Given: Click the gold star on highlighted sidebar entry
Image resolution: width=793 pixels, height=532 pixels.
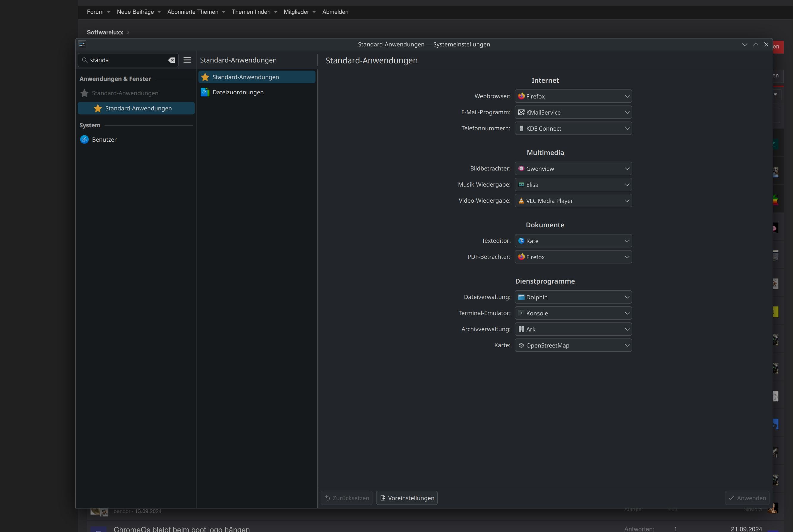Looking at the screenshot, I should pos(98,108).
